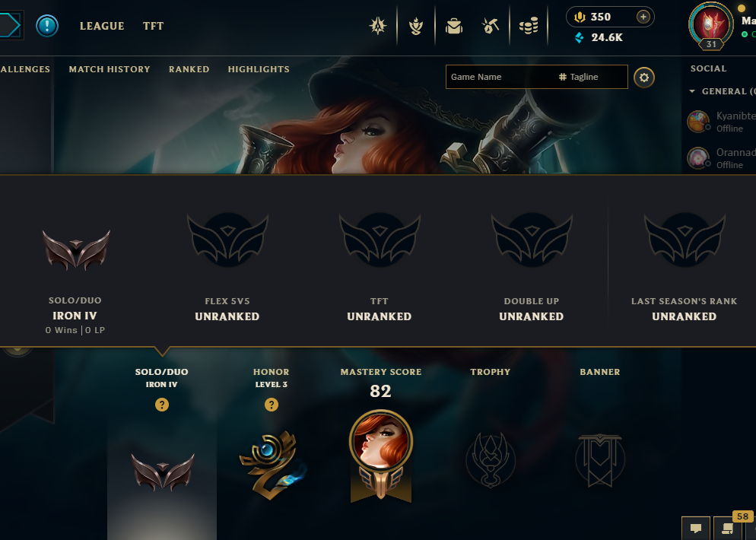This screenshot has height=540, width=756.
Task: Collapse the GENERAL friends group
Action: click(x=692, y=91)
